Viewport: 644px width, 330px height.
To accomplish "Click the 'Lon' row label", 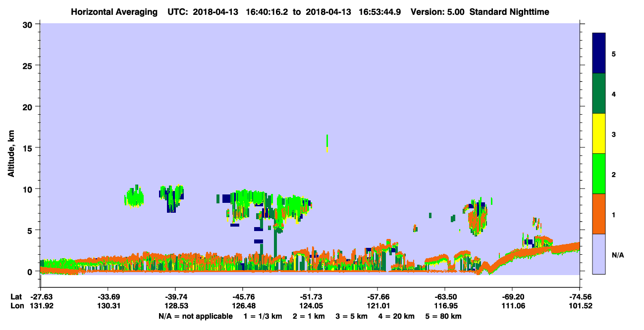I will tap(16, 306).
